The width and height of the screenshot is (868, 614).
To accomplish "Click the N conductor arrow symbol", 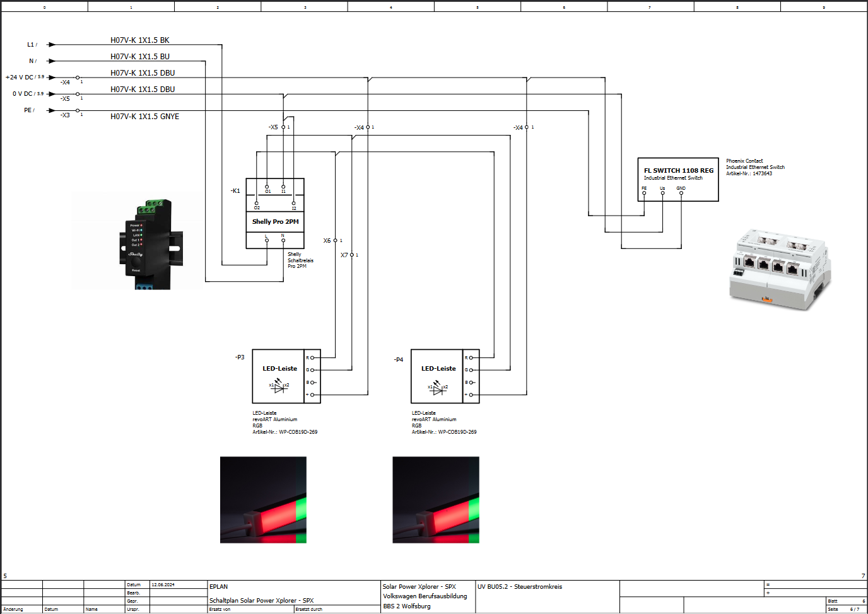I will (51, 61).
